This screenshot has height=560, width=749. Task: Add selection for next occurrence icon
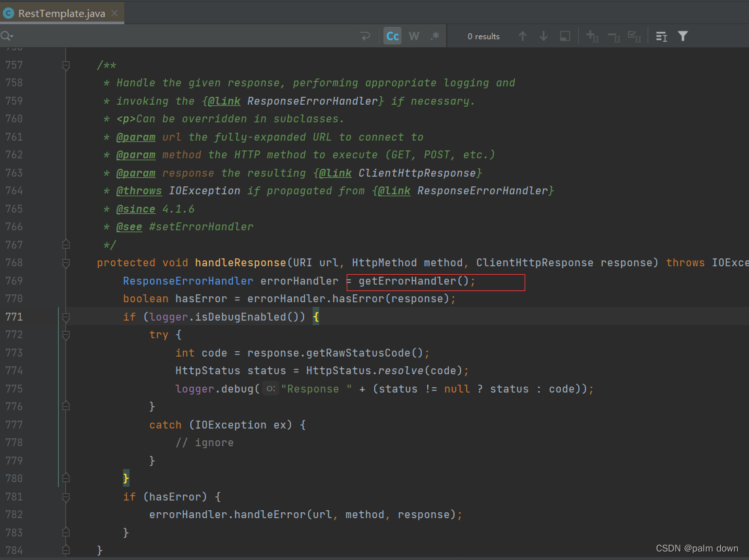[592, 37]
